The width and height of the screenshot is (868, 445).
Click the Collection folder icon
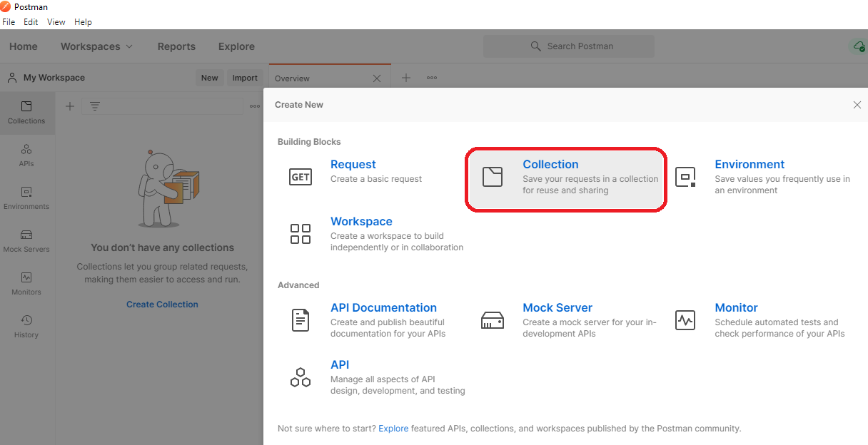493,177
